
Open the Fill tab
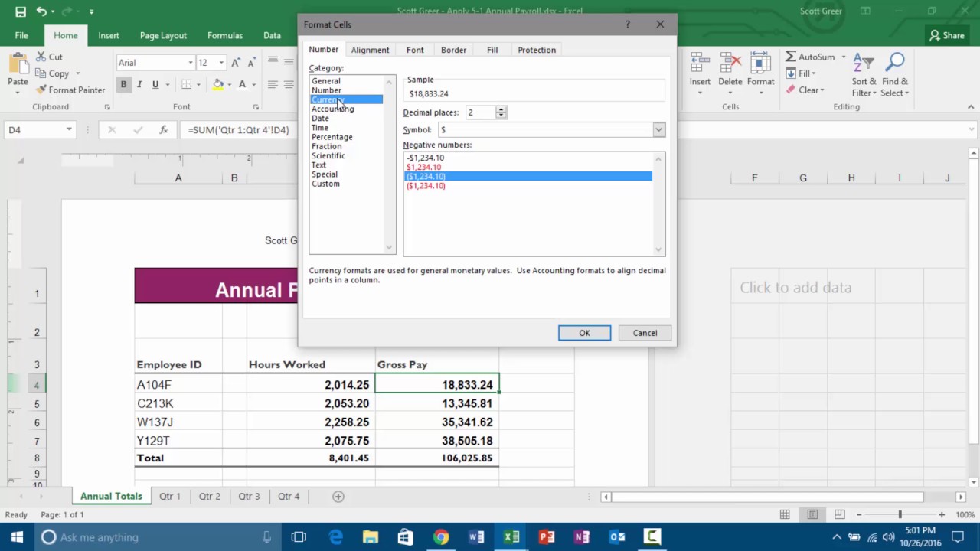point(492,50)
